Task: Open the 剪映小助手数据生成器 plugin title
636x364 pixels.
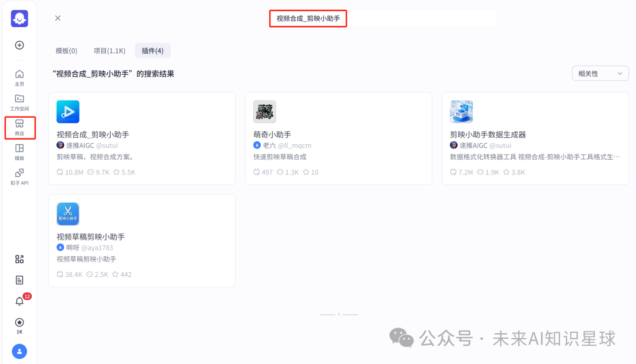Action: coord(488,134)
